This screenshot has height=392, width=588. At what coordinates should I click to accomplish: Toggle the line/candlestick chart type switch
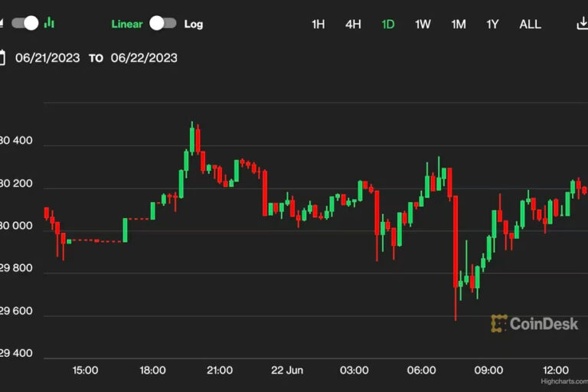25,23
